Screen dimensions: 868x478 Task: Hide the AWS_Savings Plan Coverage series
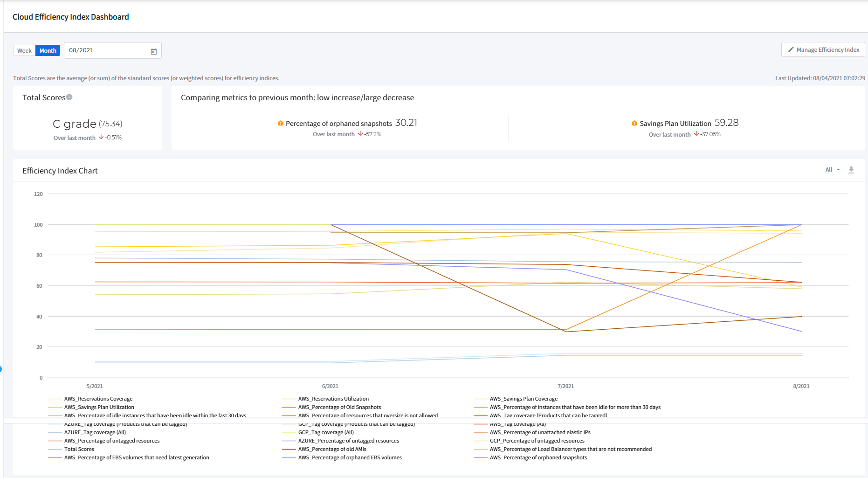coord(523,399)
